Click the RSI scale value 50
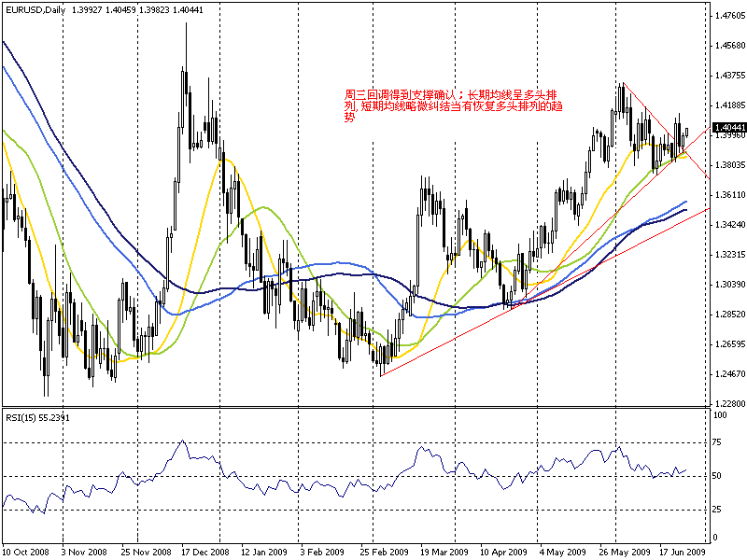Viewport: 747px width, 560px height. (717, 476)
